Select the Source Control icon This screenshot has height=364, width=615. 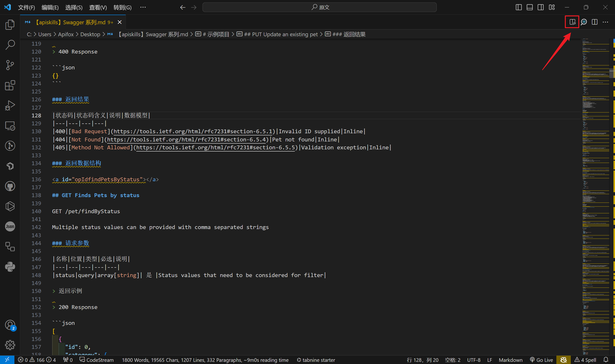[10, 64]
